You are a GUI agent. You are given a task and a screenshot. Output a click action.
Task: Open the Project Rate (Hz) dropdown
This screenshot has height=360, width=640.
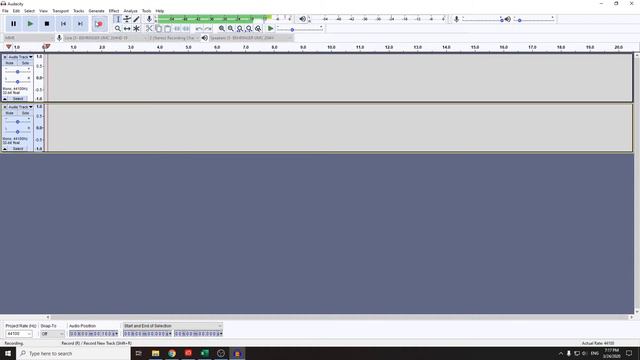[x=18, y=334]
